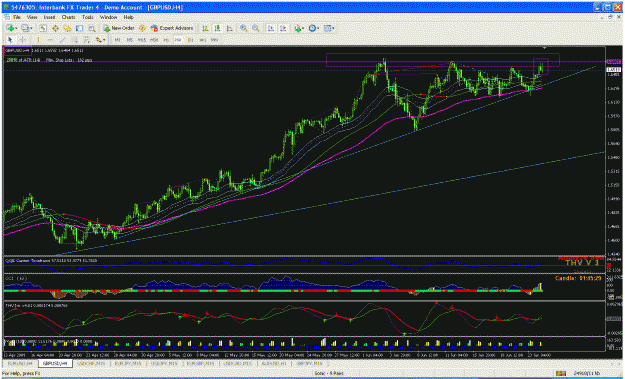Open the Profiles dropdown
Image resolution: width=625 pixels, height=379 pixels.
(27, 28)
